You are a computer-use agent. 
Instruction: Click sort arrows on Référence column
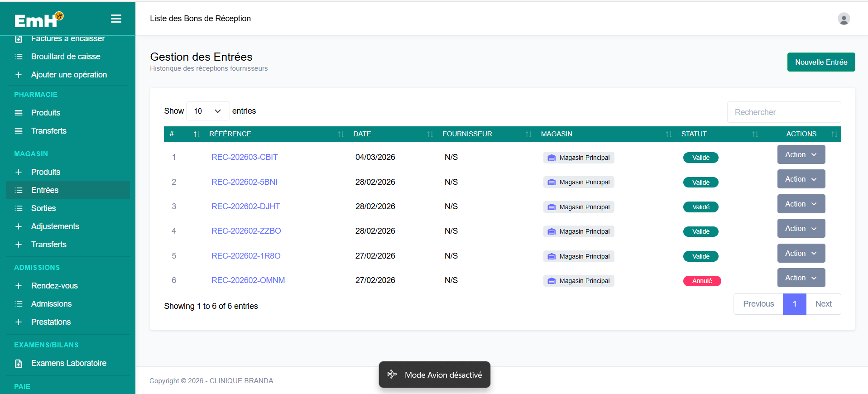pyautogui.click(x=341, y=134)
